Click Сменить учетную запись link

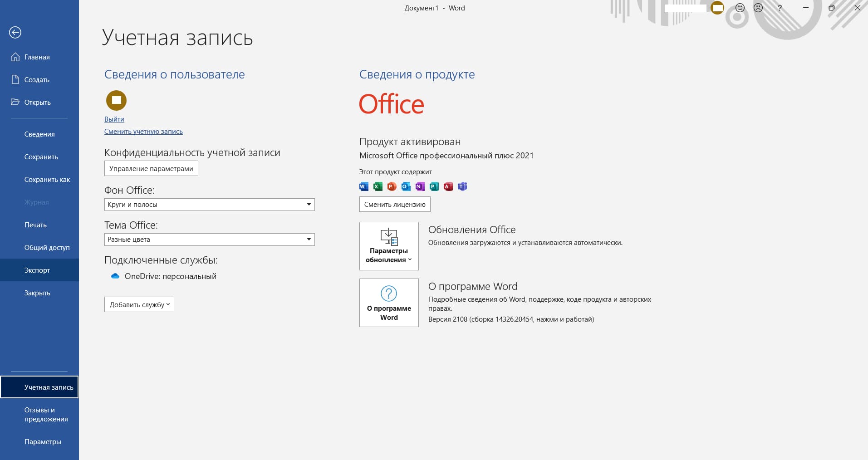pyautogui.click(x=143, y=132)
